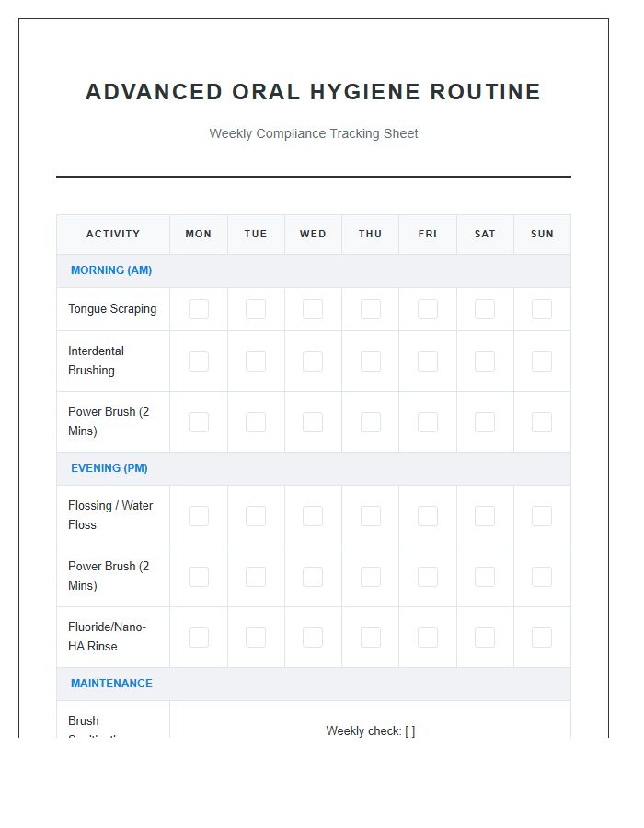
Task: Check Fluoride/Nano-HA Rinse box for Saturday
Action: [x=485, y=638]
